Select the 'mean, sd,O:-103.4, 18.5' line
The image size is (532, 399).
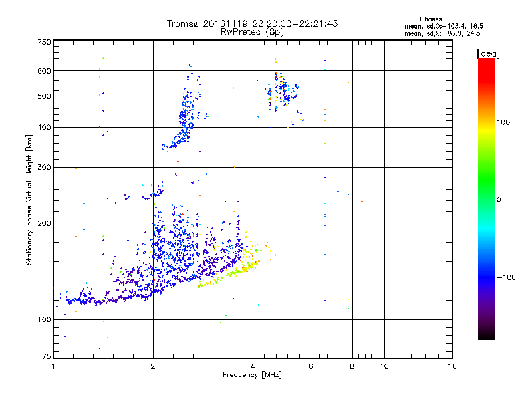[444, 26]
